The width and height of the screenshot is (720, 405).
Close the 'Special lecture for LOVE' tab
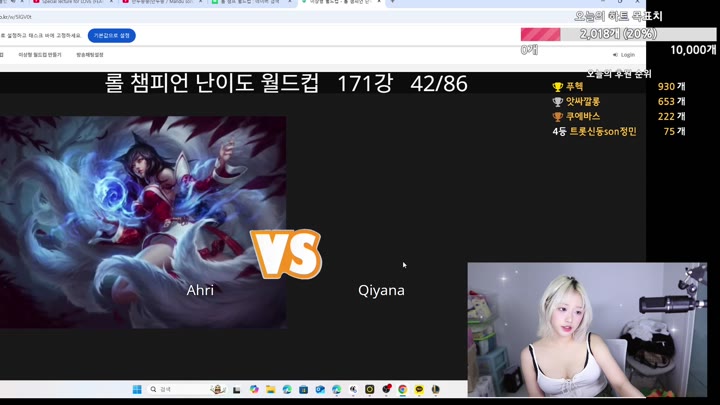[x=111, y=2]
